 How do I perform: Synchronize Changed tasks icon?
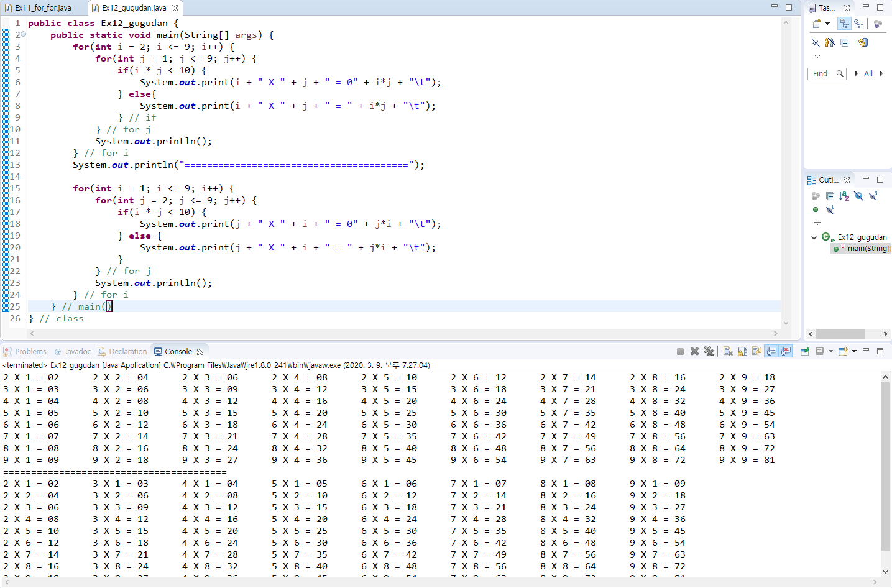point(863,42)
